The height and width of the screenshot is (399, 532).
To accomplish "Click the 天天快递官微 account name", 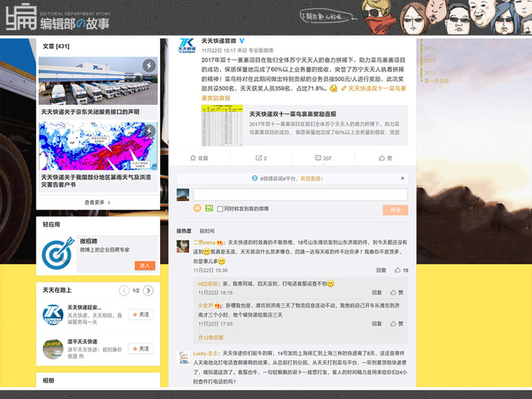I will pos(219,41).
